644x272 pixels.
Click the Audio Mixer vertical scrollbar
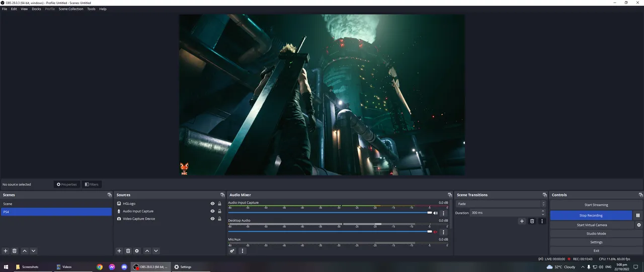(450, 214)
